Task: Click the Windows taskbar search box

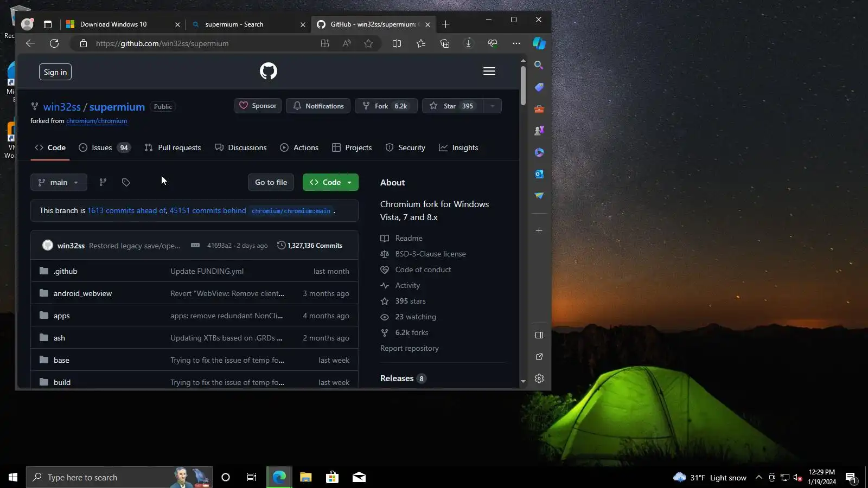Action: click(x=119, y=478)
